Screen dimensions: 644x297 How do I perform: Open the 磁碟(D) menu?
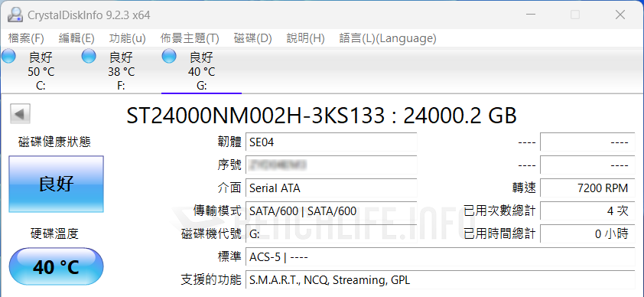(253, 38)
